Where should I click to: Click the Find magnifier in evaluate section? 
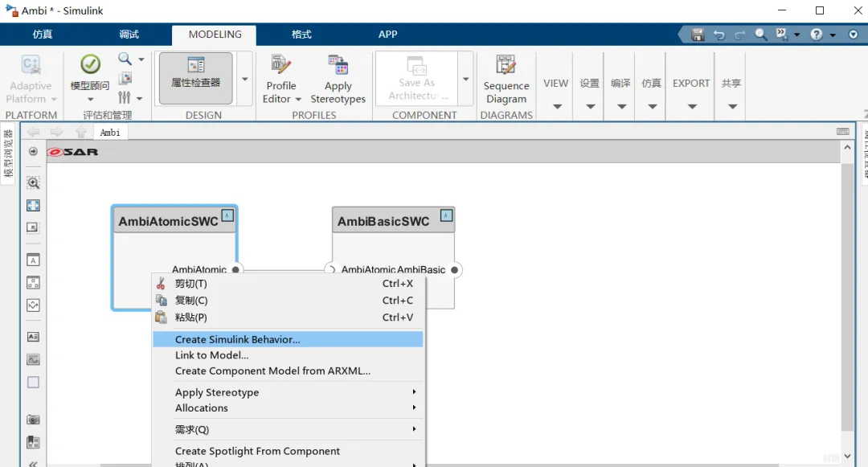click(x=125, y=59)
